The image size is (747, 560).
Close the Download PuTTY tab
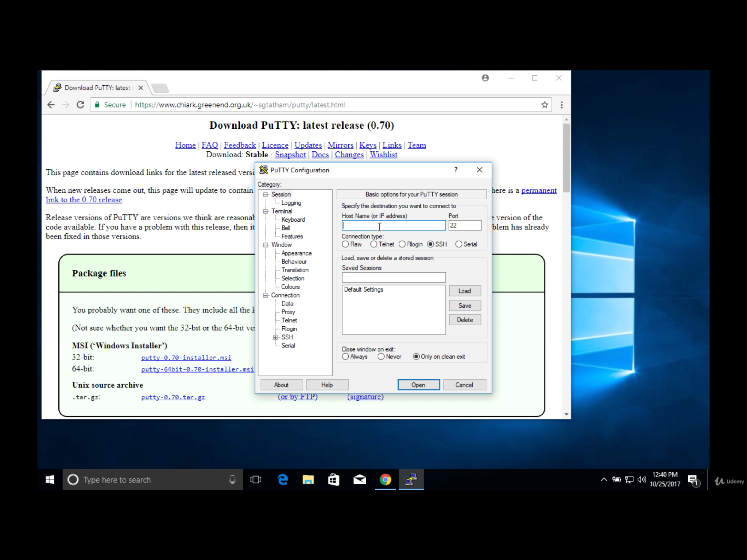pyautogui.click(x=141, y=88)
